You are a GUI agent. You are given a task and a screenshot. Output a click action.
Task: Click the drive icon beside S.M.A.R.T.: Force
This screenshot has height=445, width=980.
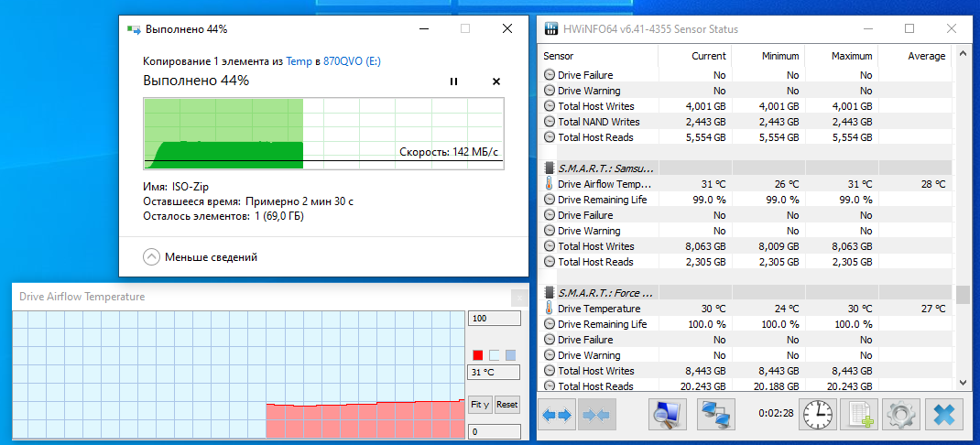549,292
